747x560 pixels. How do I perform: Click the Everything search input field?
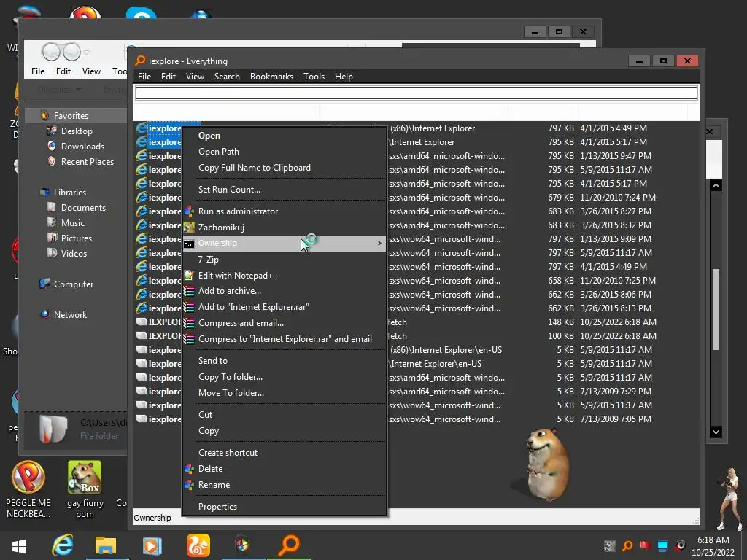(x=417, y=93)
